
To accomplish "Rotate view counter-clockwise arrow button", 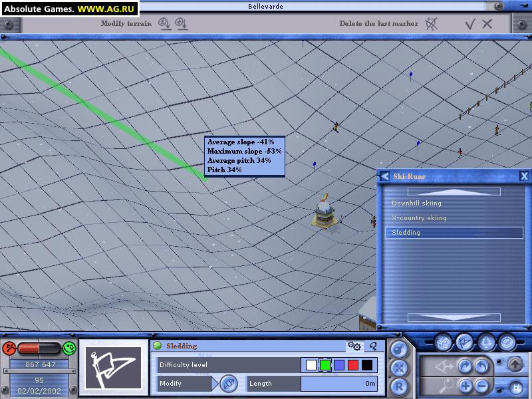I will [x=481, y=366].
